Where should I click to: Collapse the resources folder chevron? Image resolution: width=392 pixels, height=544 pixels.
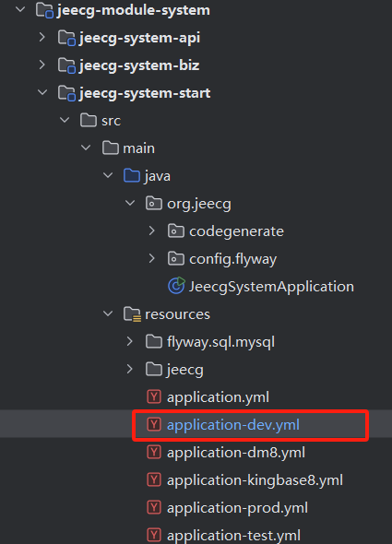tap(108, 314)
